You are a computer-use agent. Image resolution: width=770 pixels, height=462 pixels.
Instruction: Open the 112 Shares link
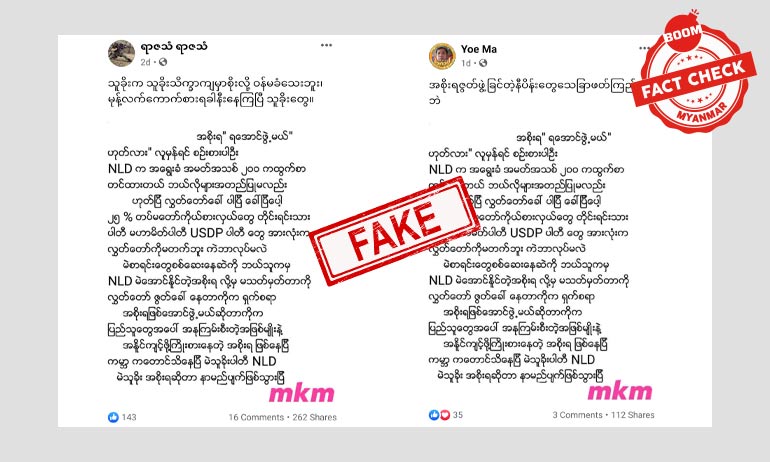632,415
